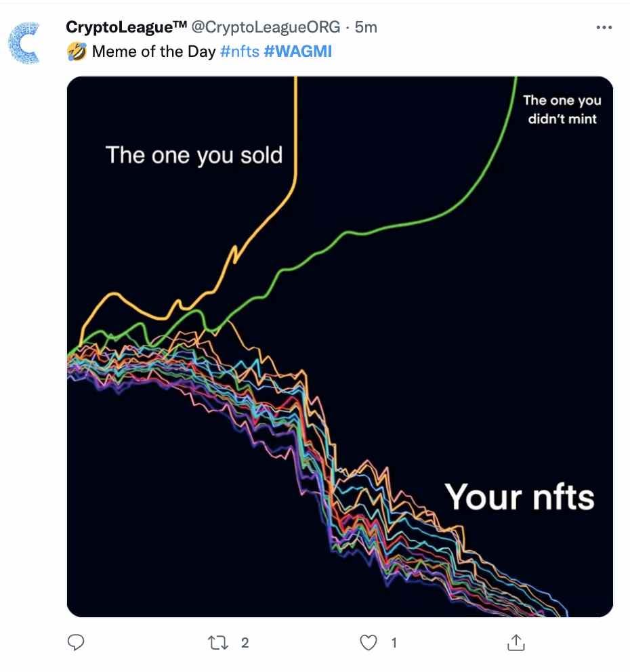Like the tweet with heart icon
The width and height of the screenshot is (630, 672).
coord(368,642)
